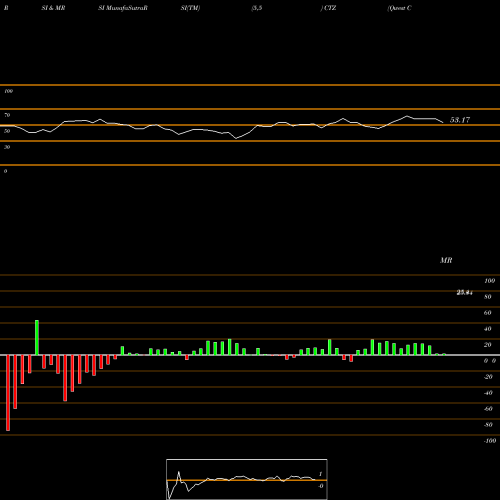This screenshot has width=500, height=500.
Task: Click the -60 label on MR axis
Action: coord(488,409)
